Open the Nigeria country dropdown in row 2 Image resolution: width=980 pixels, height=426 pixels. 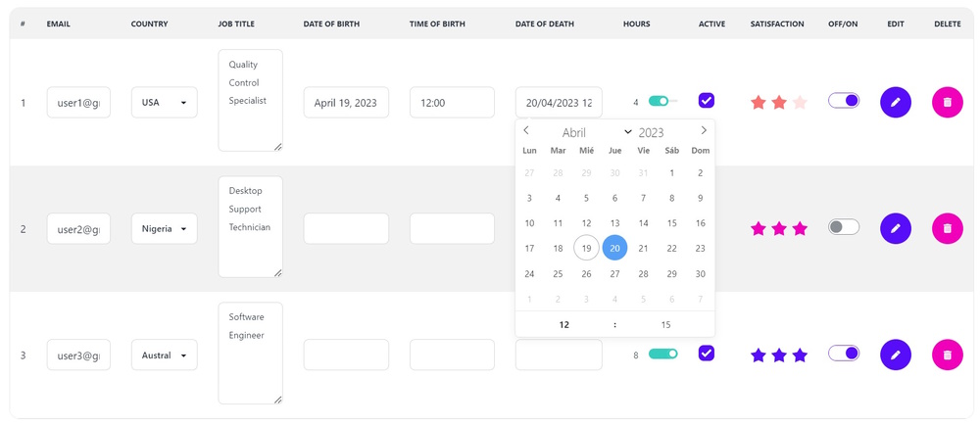pyautogui.click(x=165, y=228)
